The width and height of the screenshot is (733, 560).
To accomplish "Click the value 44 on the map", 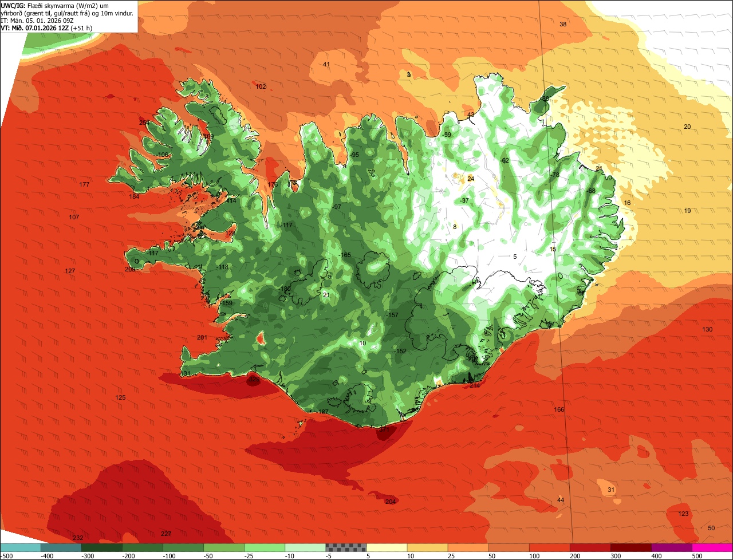I will pyautogui.click(x=561, y=500).
